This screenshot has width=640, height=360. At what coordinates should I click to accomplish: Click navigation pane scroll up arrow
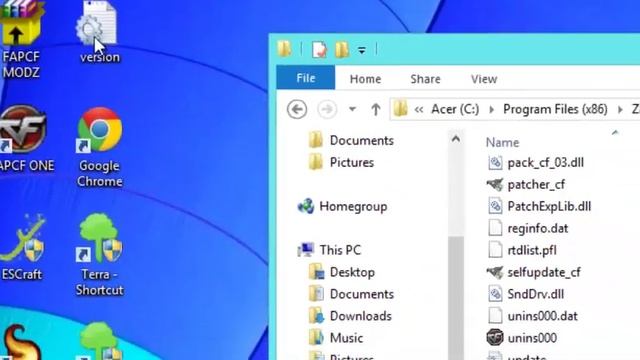coord(456,139)
